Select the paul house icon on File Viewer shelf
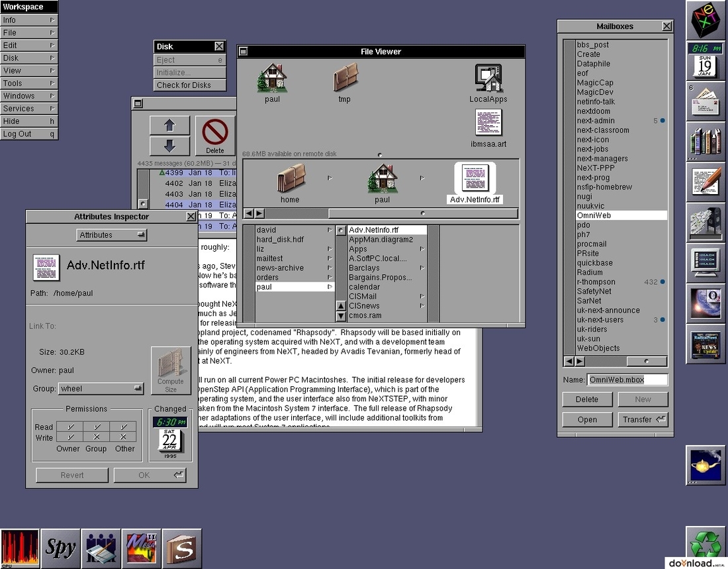 click(x=272, y=78)
